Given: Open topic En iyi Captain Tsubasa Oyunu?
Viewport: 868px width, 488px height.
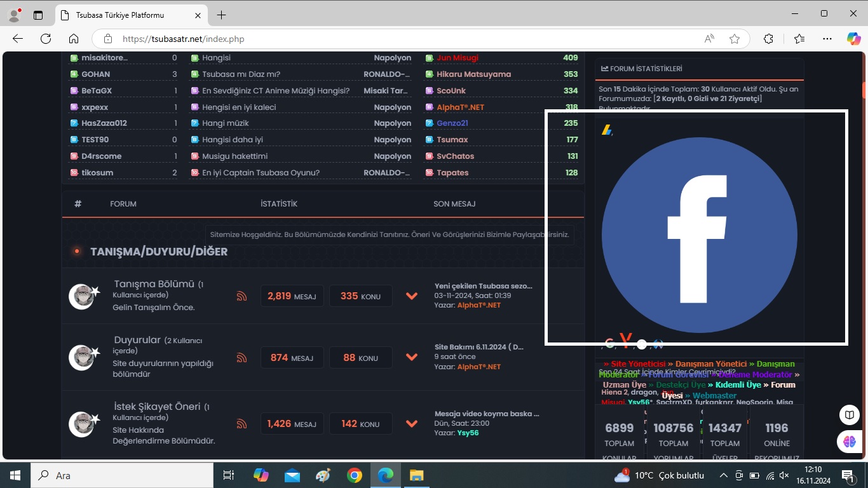Looking at the screenshot, I should (261, 173).
